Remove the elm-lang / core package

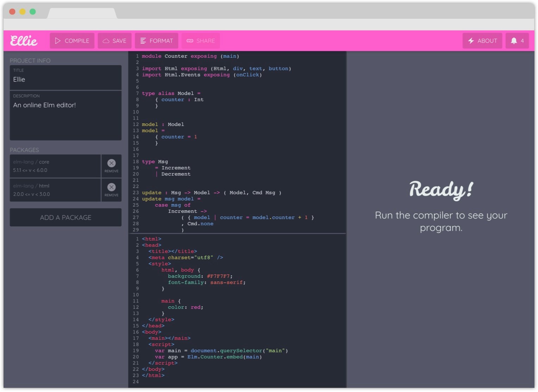point(111,166)
